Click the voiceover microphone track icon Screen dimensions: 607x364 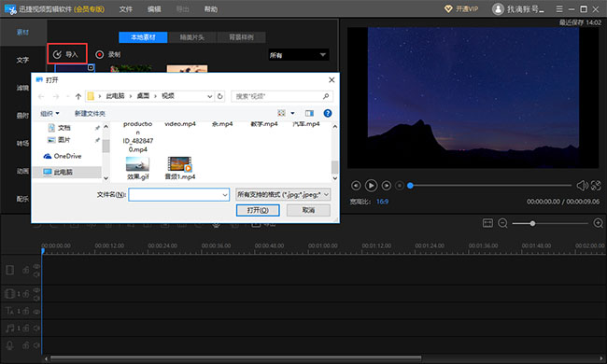(9, 345)
